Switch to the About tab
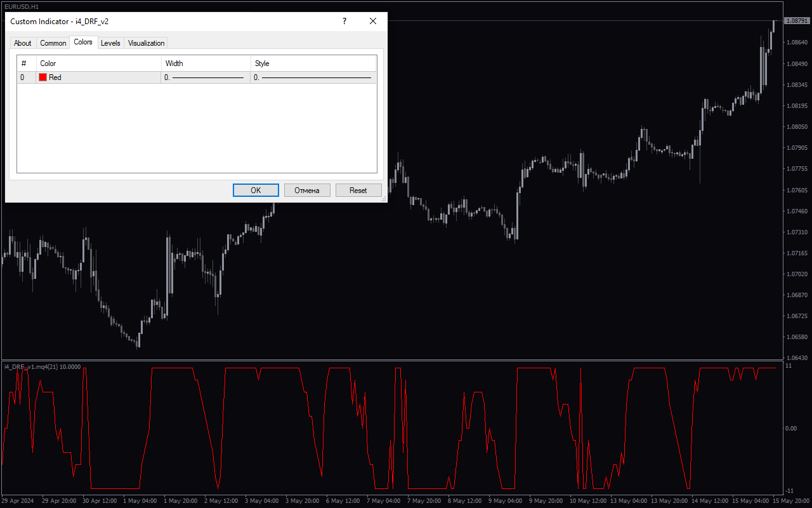Image resolution: width=812 pixels, height=508 pixels. [23, 43]
